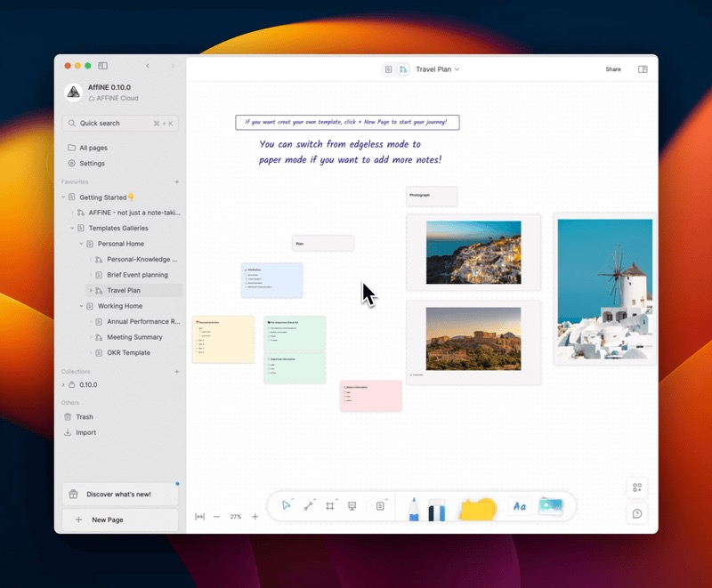Open All pages
This screenshot has height=588, width=712.
(93, 148)
